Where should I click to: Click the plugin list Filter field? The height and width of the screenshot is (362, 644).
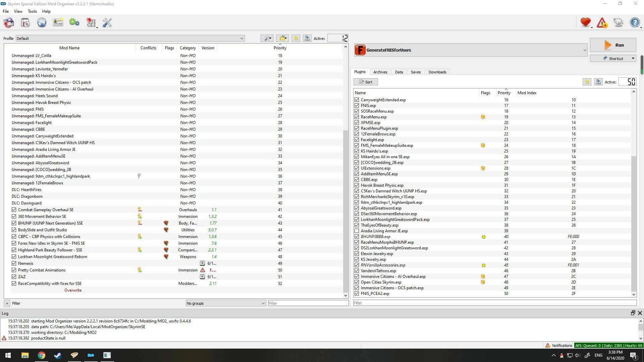click(495, 303)
